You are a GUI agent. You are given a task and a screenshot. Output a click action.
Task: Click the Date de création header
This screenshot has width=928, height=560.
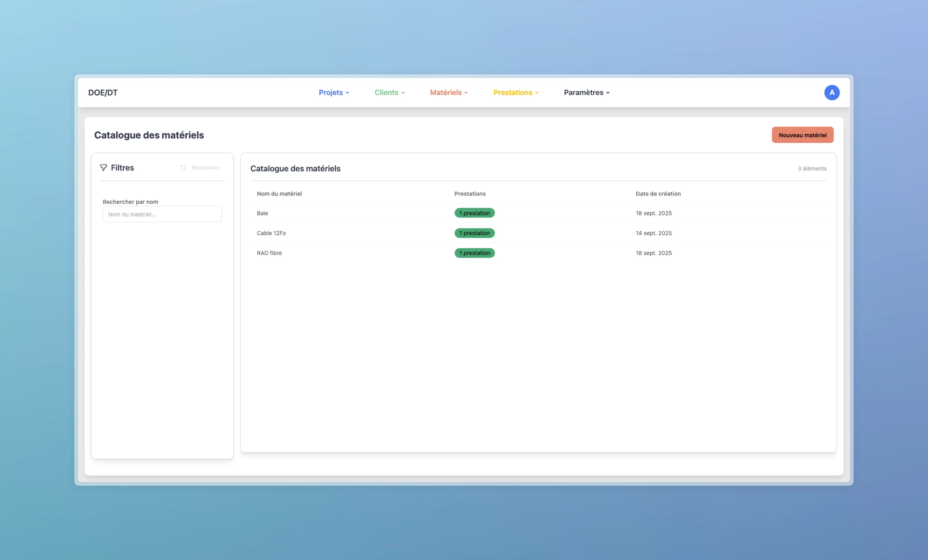coord(658,194)
